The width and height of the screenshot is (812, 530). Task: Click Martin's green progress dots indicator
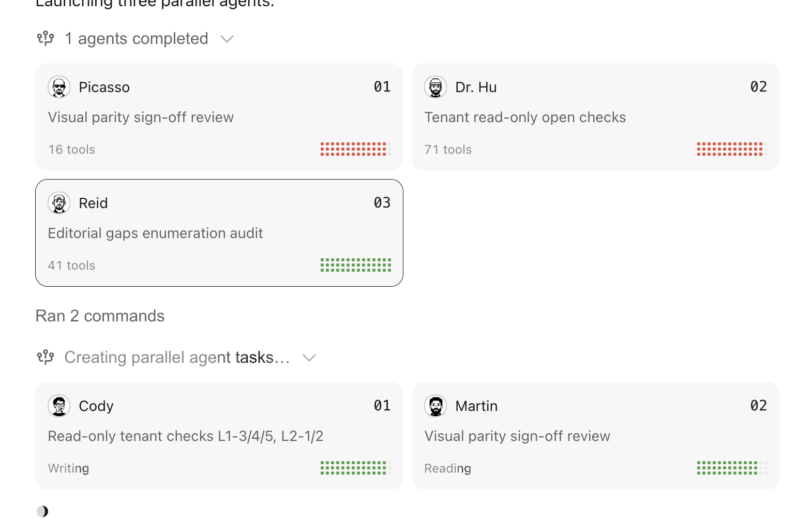[x=732, y=468]
